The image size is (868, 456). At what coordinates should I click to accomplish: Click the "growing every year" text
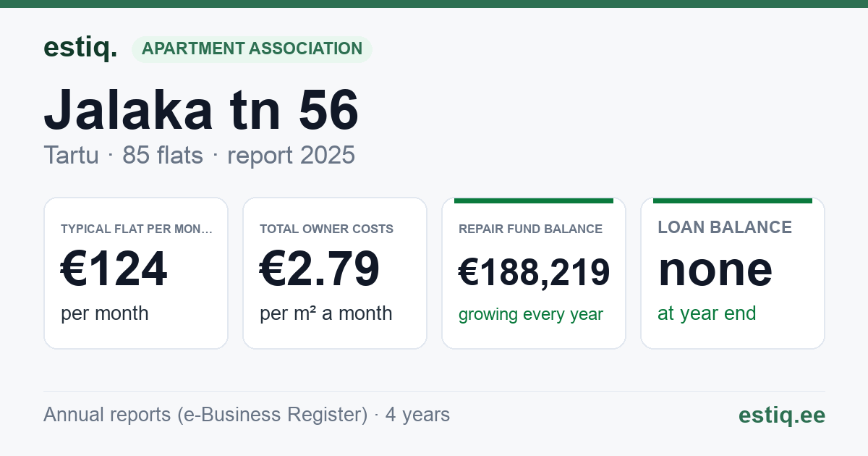pyautogui.click(x=530, y=314)
